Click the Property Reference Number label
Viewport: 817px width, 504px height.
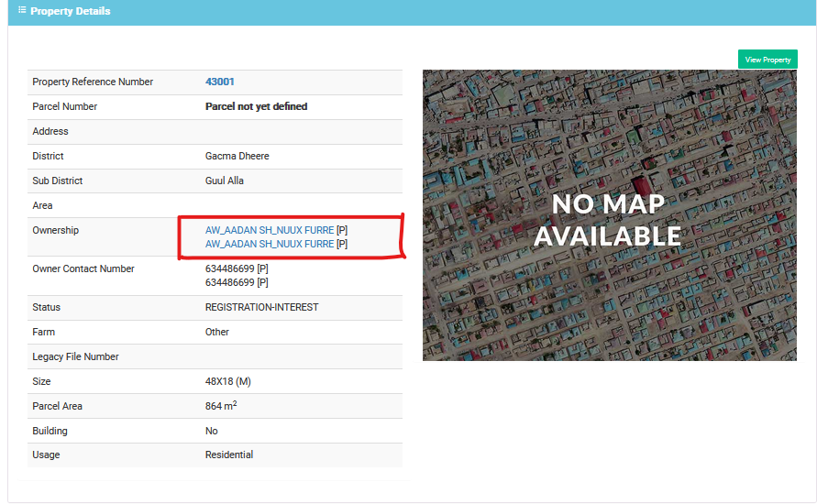point(93,82)
